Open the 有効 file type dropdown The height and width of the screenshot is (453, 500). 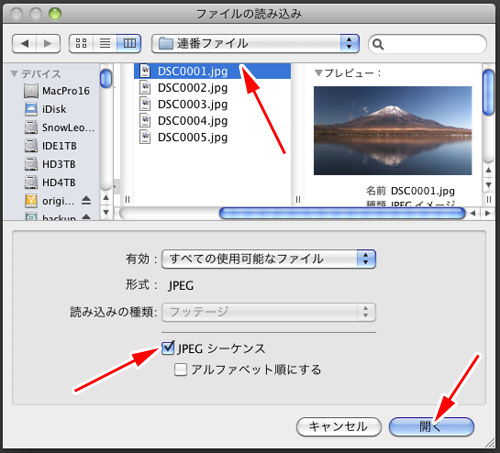pyautogui.click(x=269, y=259)
